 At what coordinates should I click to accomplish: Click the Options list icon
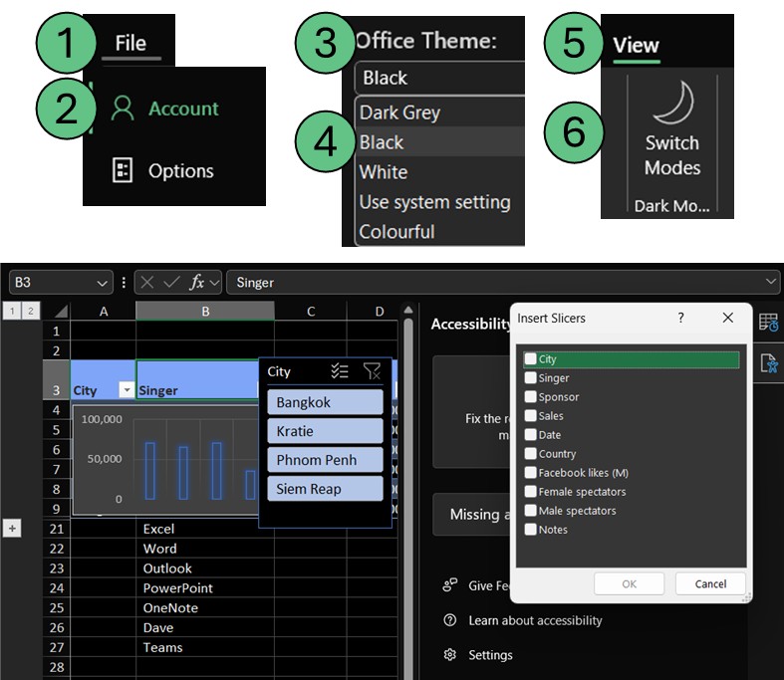tap(123, 170)
